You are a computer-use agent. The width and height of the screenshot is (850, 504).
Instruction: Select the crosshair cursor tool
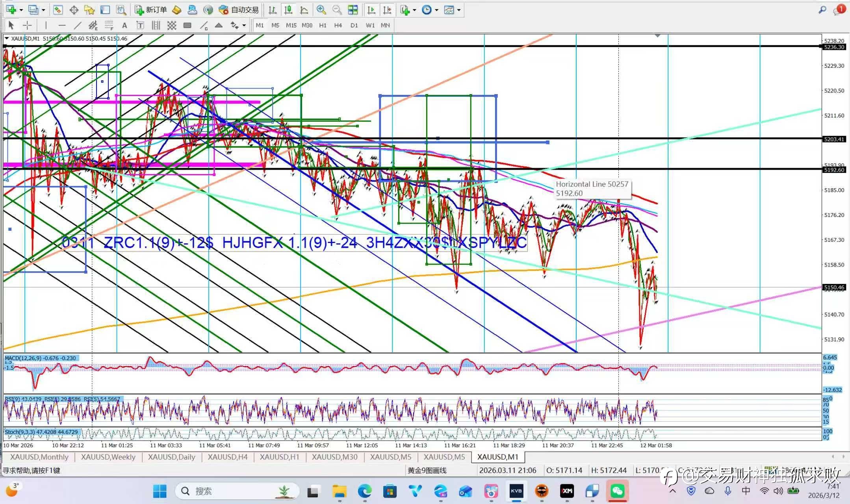coord(27,26)
